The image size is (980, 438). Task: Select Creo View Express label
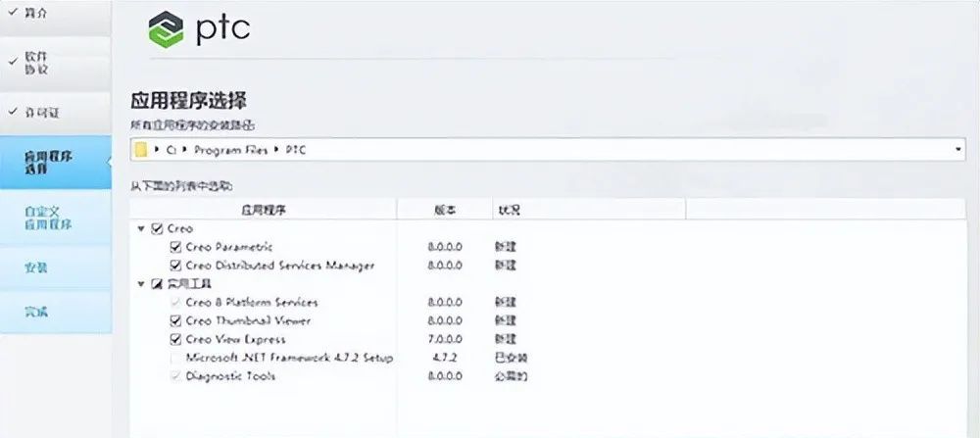point(235,339)
